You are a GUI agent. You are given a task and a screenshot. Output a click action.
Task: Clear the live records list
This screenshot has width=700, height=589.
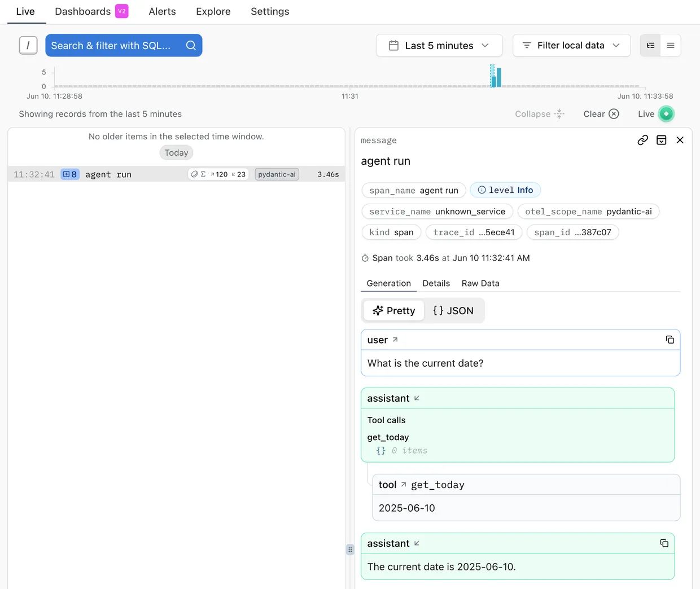click(x=601, y=114)
